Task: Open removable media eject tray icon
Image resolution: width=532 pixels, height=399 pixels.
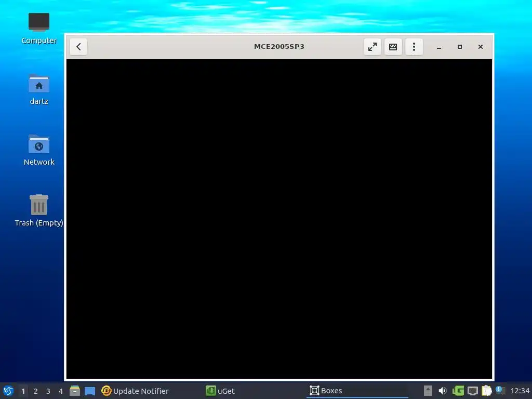Action: coord(428,391)
